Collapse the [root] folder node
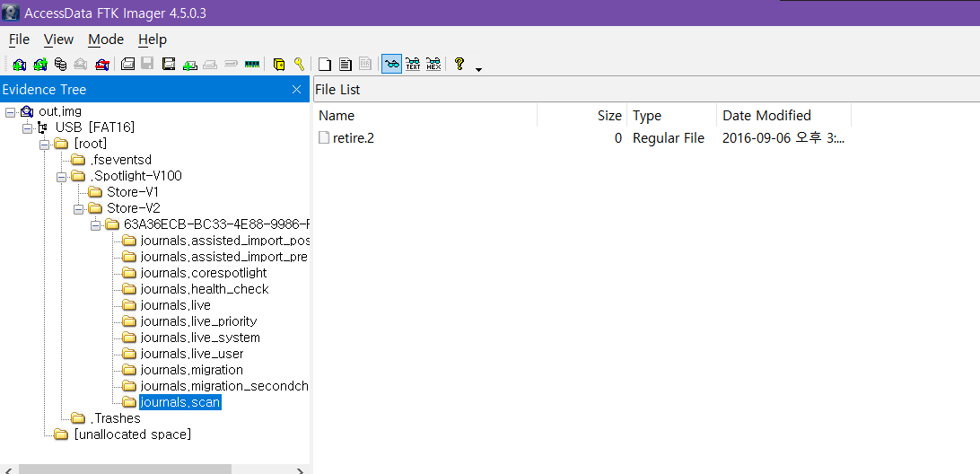Image resolution: width=980 pixels, height=474 pixels. click(44, 145)
